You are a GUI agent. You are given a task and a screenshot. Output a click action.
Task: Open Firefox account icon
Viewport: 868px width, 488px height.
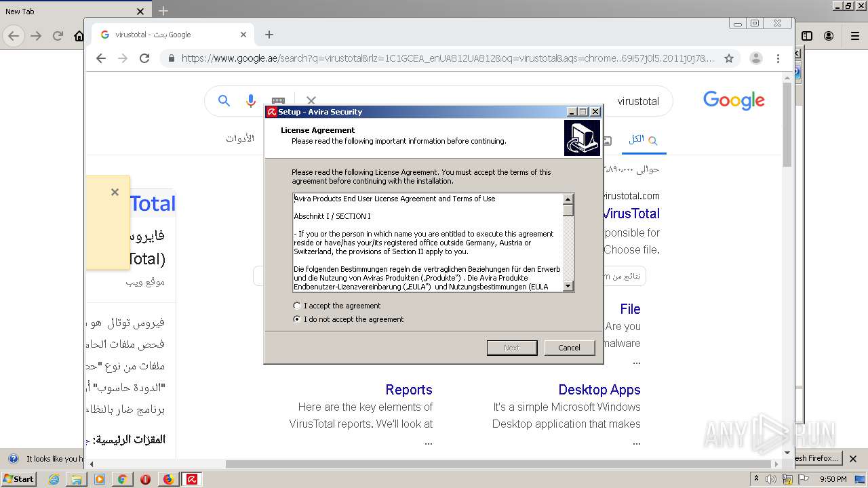click(x=829, y=36)
